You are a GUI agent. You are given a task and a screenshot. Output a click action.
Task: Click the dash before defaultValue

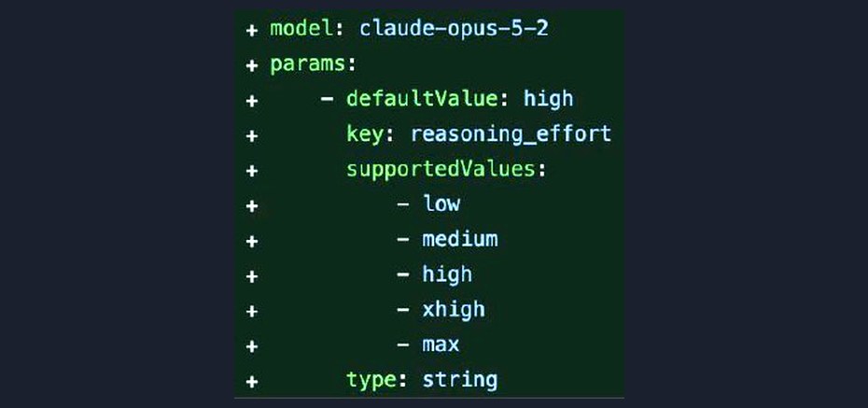coord(328,100)
